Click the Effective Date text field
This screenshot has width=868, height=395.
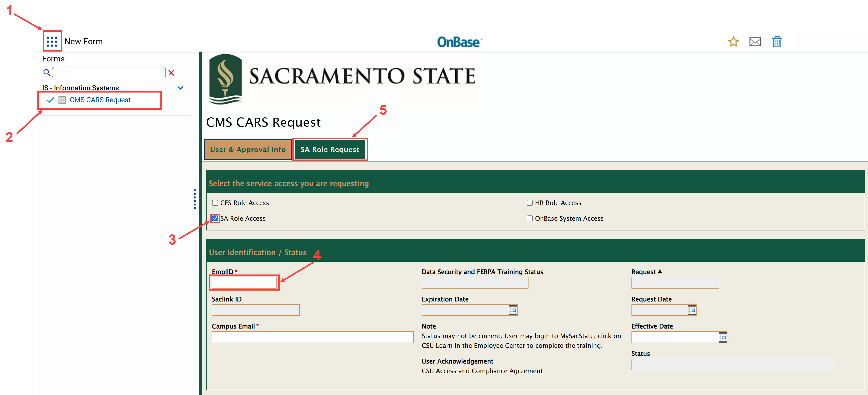tap(675, 337)
